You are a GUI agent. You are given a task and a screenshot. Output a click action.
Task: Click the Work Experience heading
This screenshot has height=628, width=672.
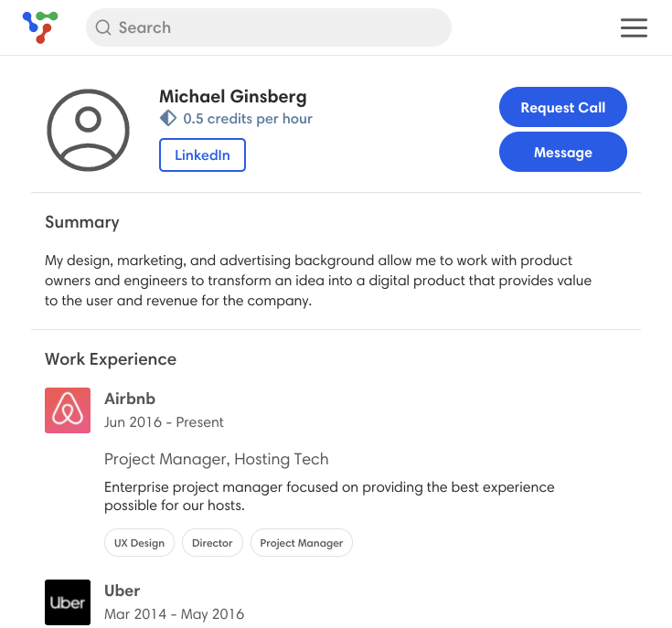[x=111, y=359]
